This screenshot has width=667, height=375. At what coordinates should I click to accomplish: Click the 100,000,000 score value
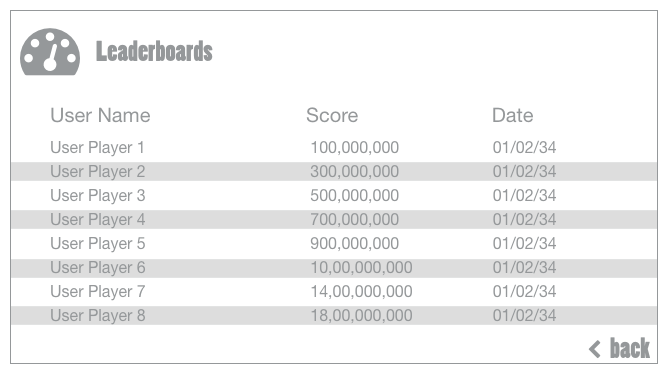[x=355, y=148]
